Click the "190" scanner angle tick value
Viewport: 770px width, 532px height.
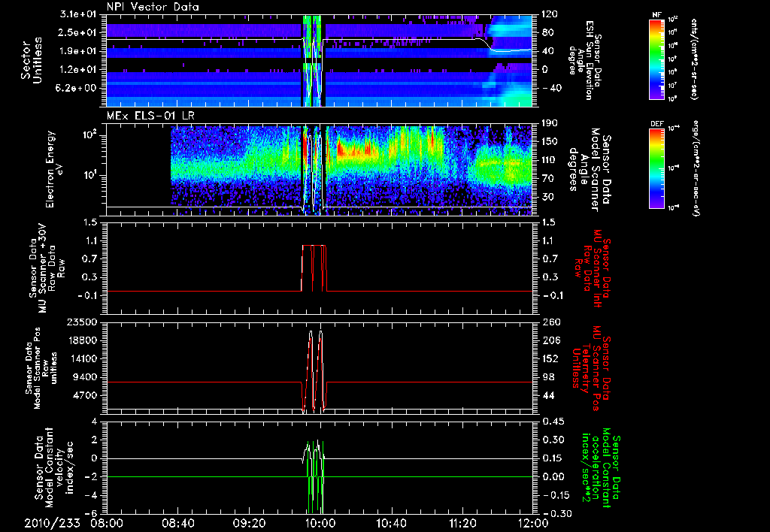click(550, 123)
